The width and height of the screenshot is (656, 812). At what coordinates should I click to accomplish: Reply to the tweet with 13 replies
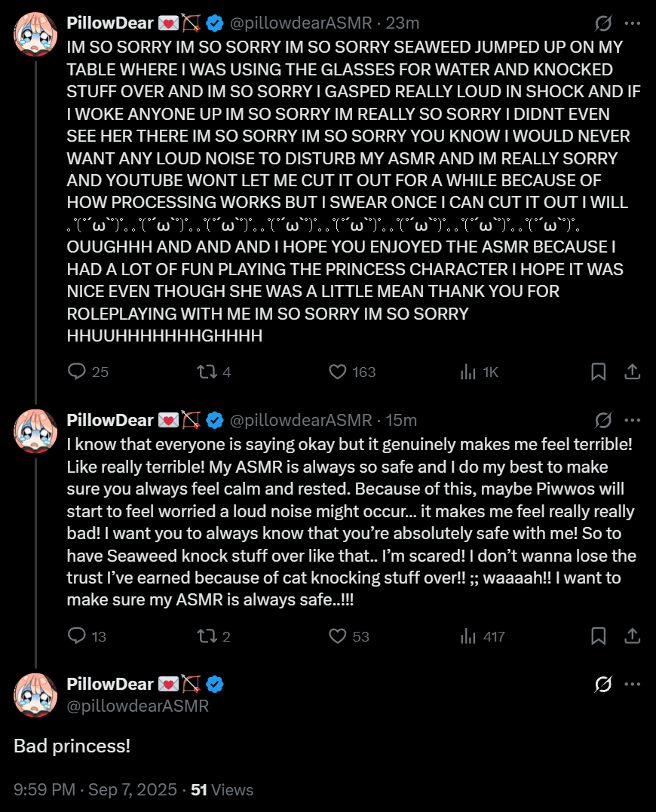pyautogui.click(x=78, y=636)
